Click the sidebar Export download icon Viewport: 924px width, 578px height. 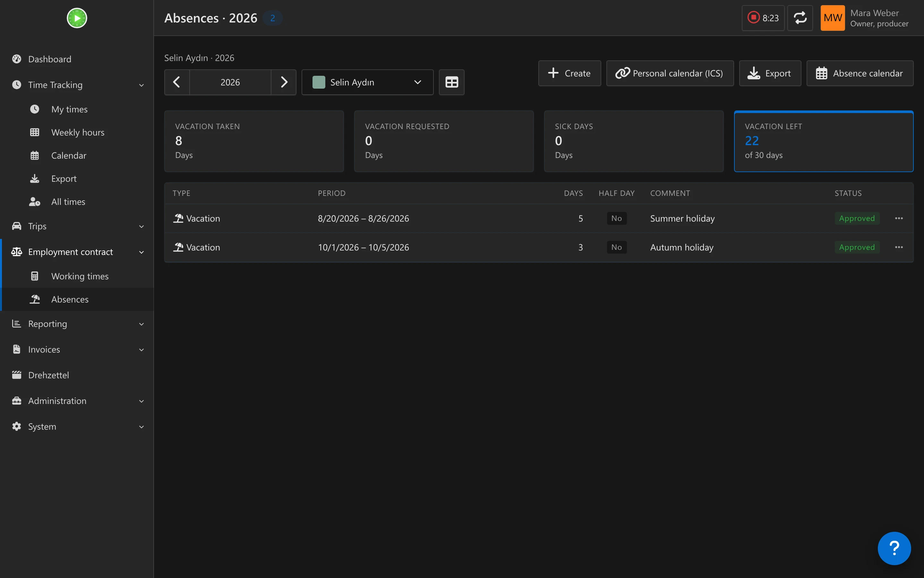34,179
